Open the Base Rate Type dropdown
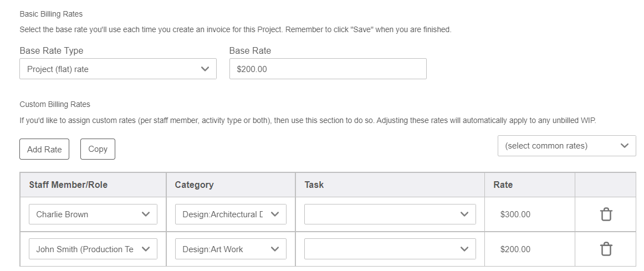The height and width of the screenshot is (271, 644). [x=117, y=69]
